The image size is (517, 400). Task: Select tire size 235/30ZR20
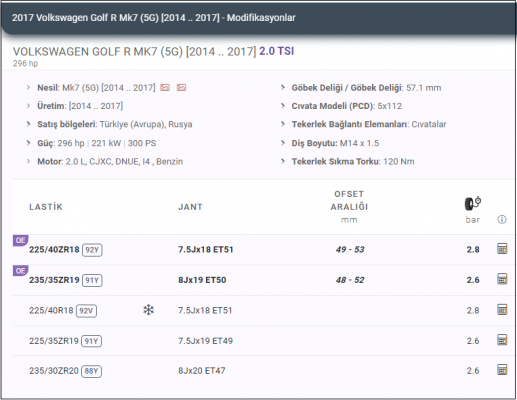tap(54, 371)
